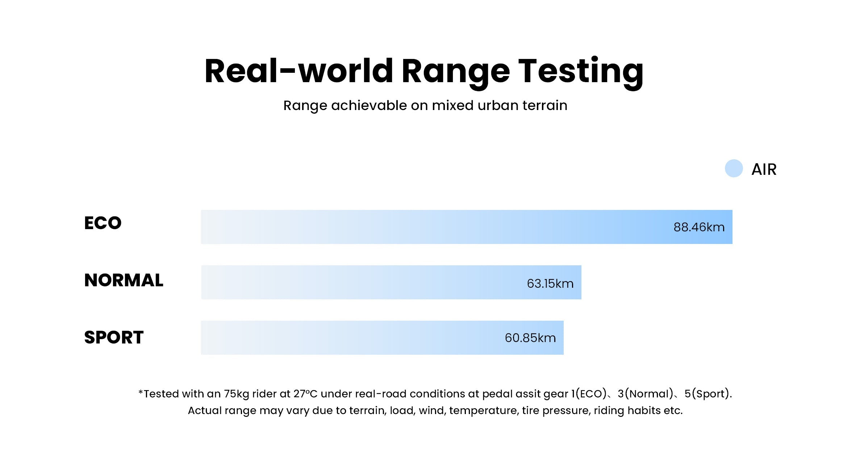Image resolution: width=868 pixels, height=468 pixels.
Task: Click the "Actual range may vary" disclaimer line
Action: coord(435,410)
